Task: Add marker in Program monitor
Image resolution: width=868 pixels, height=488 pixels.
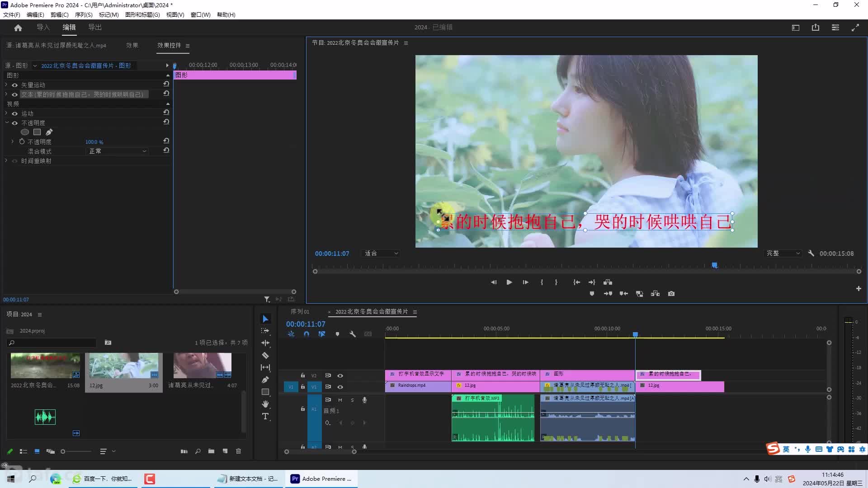Action: click(592, 294)
